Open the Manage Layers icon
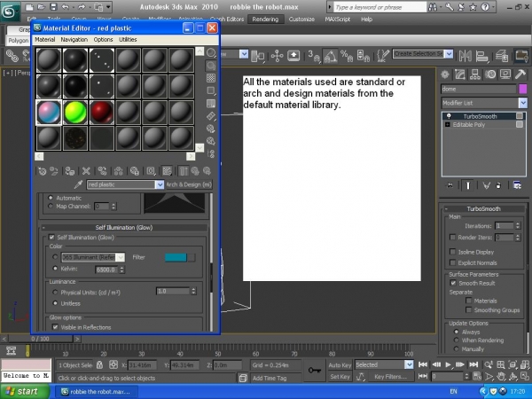Image resolution: width=532 pixels, height=399 pixels. click(502, 56)
